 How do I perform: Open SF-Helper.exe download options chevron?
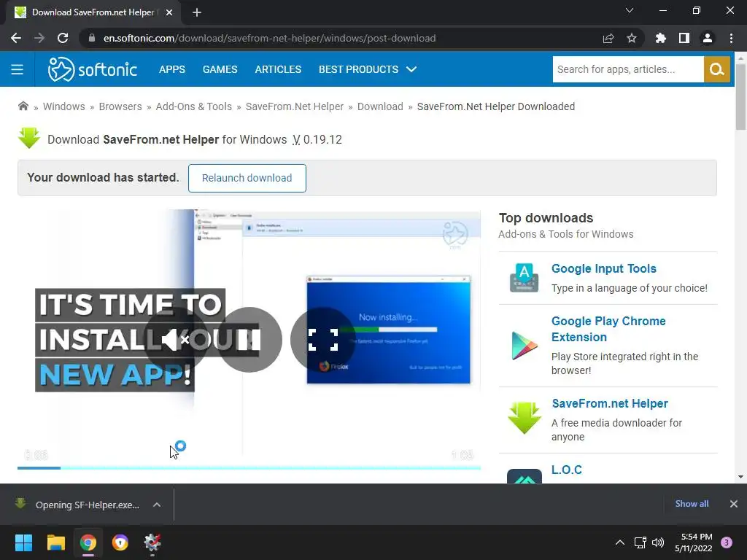pos(157,505)
